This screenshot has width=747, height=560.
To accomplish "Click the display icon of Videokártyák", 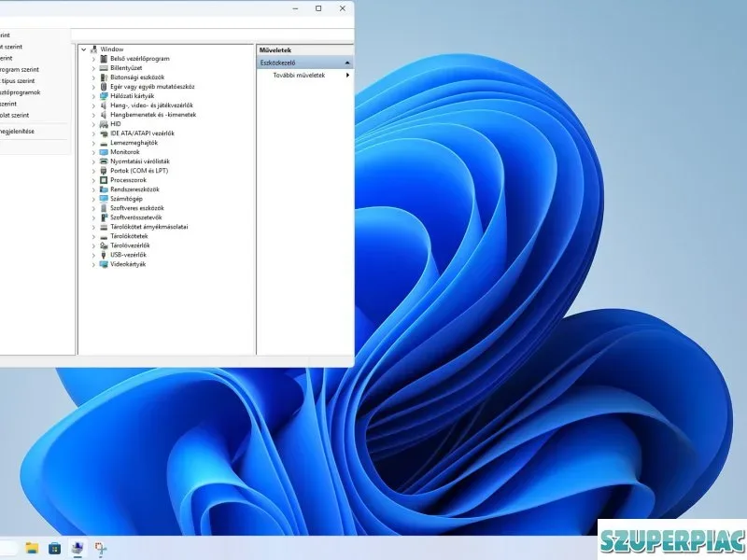I will pos(104,264).
